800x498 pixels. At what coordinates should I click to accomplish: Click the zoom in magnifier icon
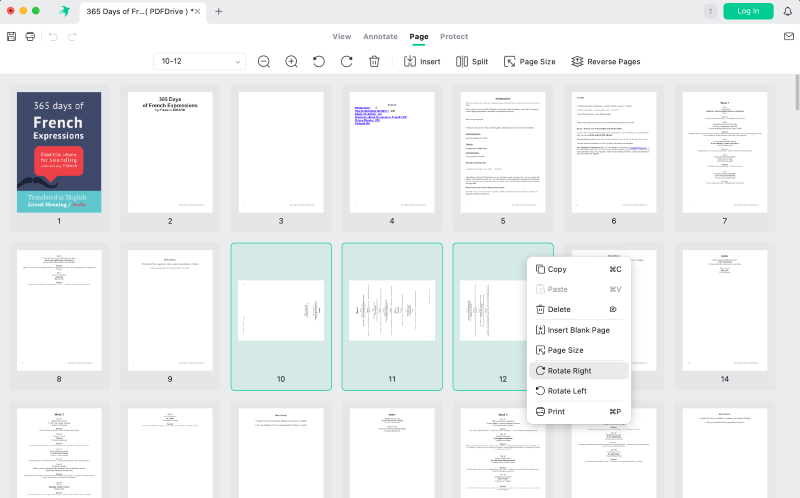click(x=291, y=61)
